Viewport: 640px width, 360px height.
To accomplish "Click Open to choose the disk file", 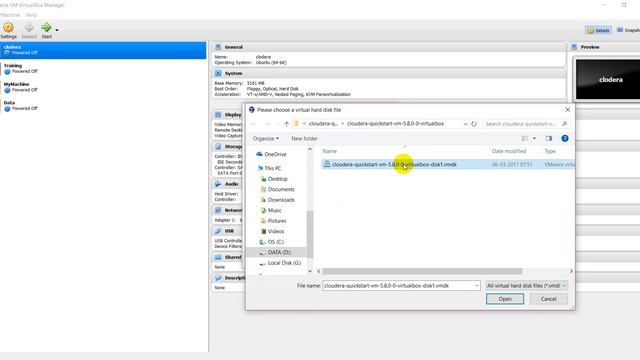I will pos(505,299).
